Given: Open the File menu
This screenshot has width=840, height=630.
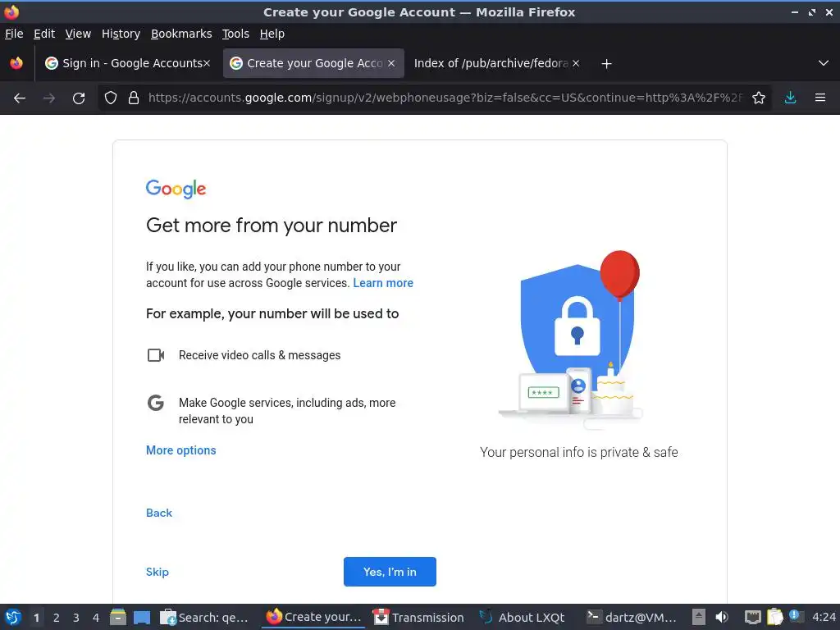Looking at the screenshot, I should 14,34.
